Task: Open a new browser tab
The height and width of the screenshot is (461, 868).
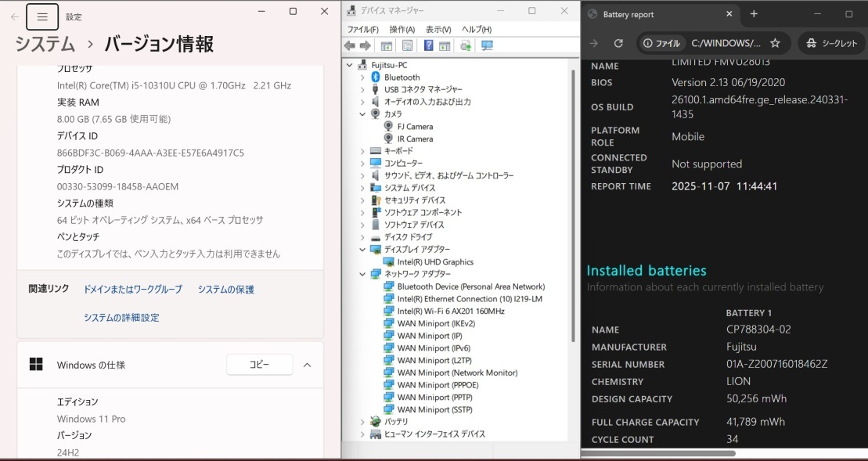Action: tap(754, 14)
